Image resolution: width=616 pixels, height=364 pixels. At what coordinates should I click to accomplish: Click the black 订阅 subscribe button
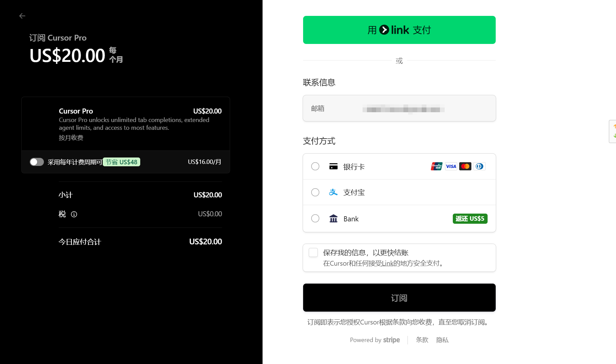(x=399, y=297)
